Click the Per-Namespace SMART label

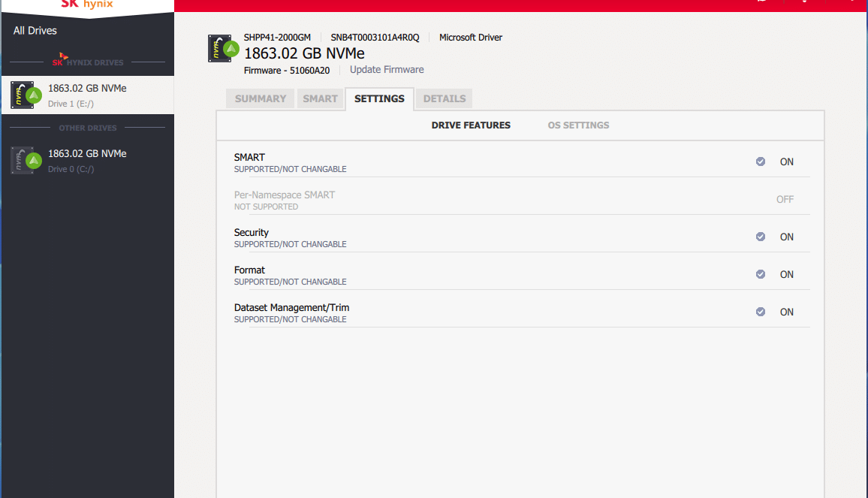[x=285, y=195]
